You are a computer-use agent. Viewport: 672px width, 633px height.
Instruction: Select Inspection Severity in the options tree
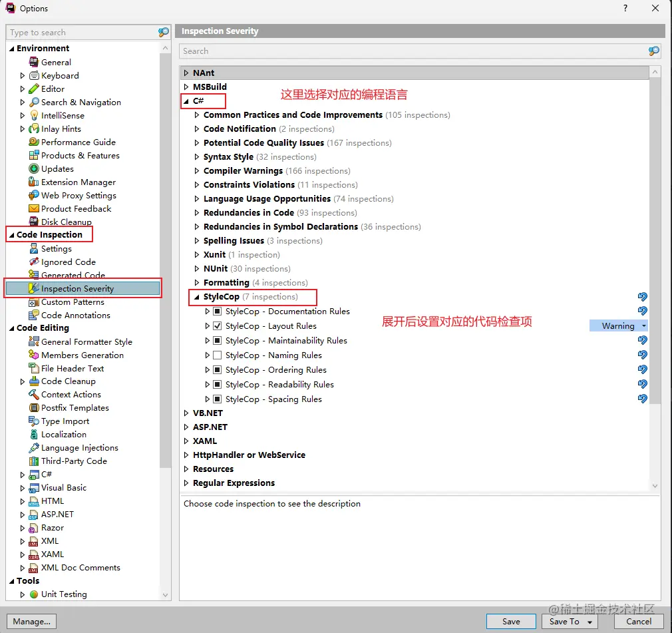[83, 289]
